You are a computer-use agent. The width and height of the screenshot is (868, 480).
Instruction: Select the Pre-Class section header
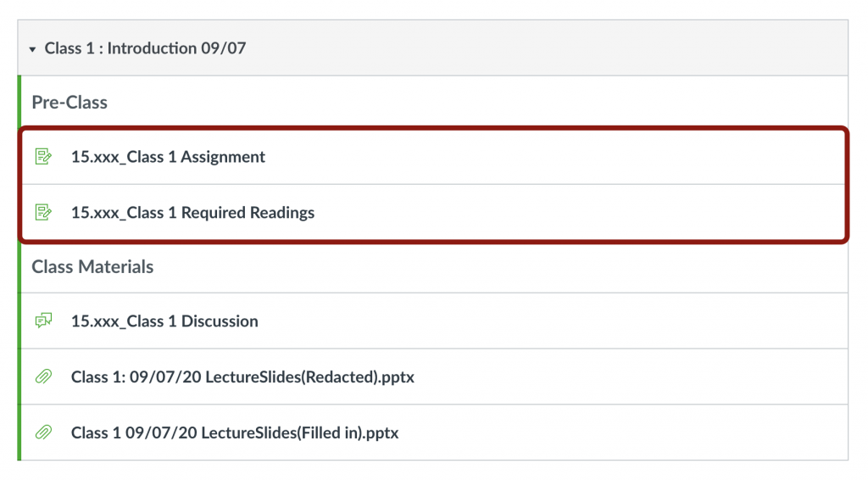click(70, 103)
